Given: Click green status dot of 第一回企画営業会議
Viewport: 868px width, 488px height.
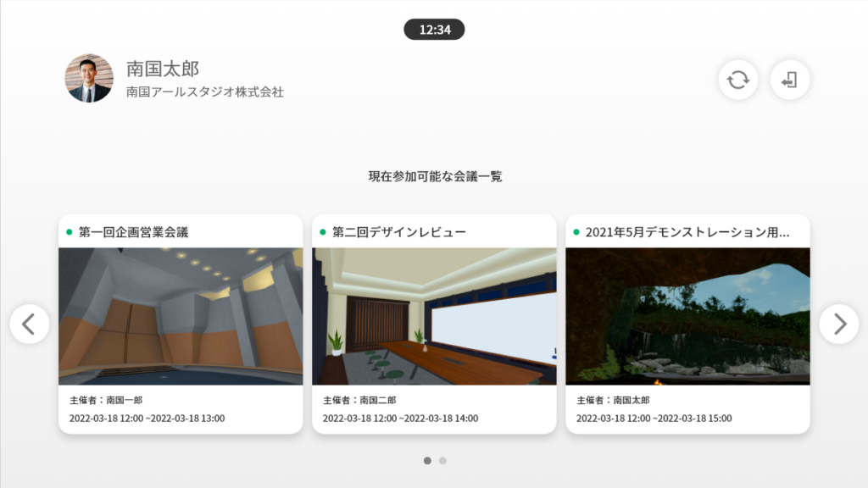Looking at the screenshot, I should pyautogui.click(x=70, y=232).
